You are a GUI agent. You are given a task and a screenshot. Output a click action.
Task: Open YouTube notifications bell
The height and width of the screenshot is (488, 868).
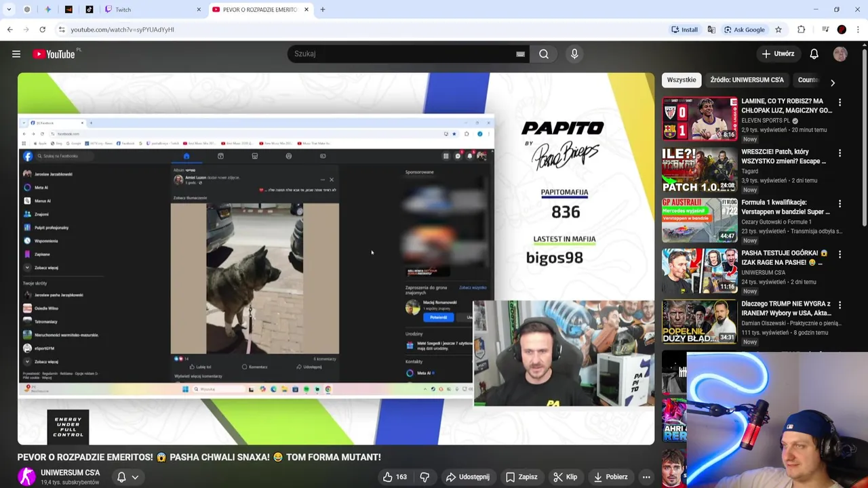814,54
